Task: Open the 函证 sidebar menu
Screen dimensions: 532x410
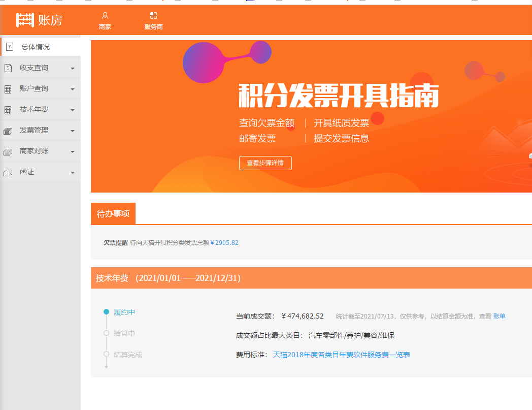Action: click(41, 172)
